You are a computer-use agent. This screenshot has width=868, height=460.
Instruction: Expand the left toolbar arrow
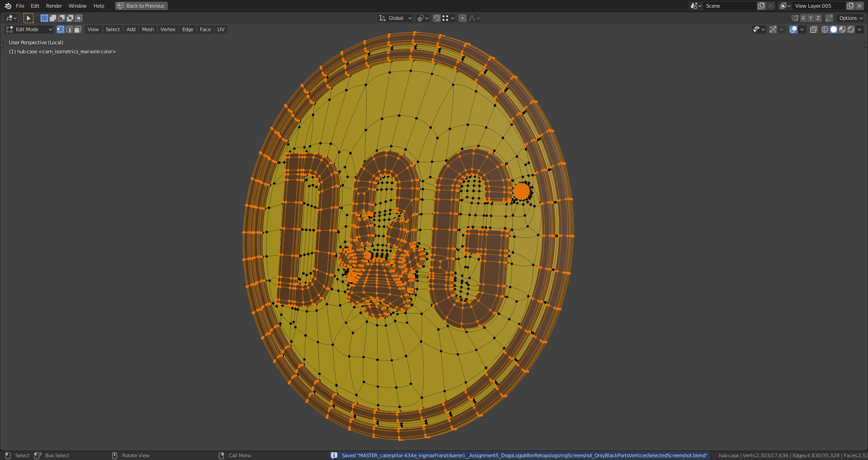coord(2,45)
